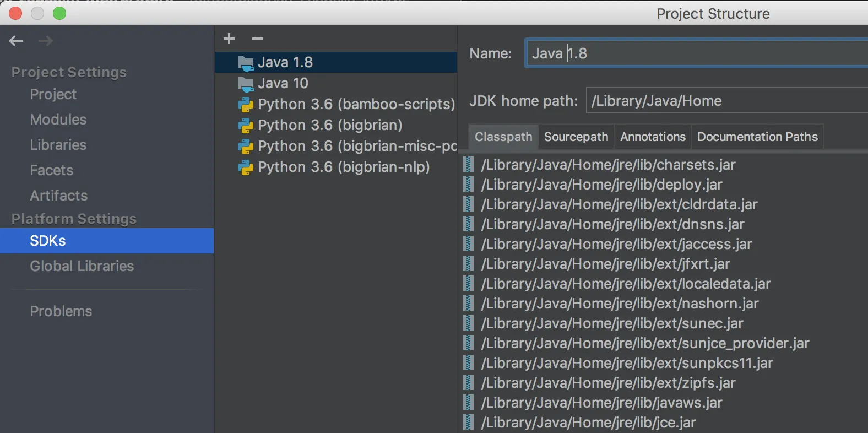The height and width of the screenshot is (433, 868).
Task: Click the jar icon beside nashorn.jar
Action: [468, 303]
